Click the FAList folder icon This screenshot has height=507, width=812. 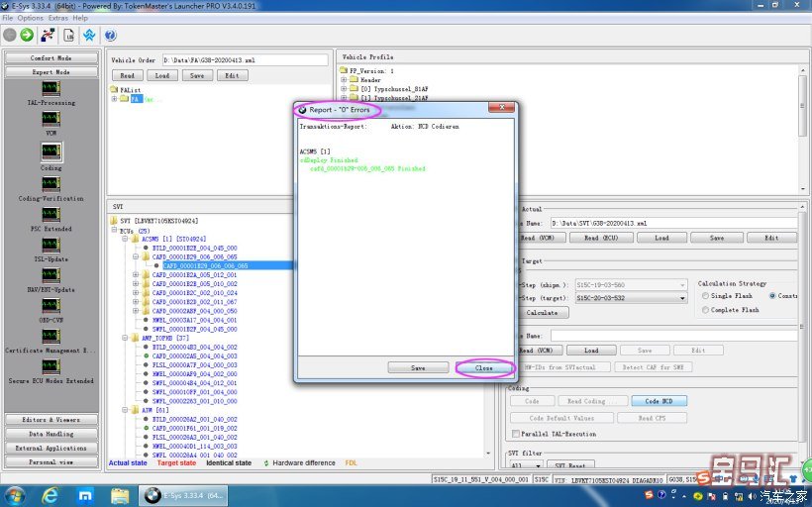tap(114, 89)
